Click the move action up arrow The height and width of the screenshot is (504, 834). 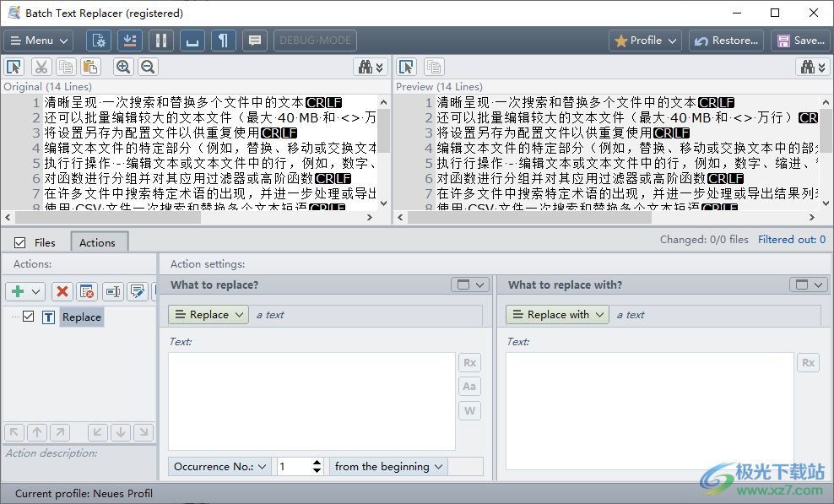37,432
